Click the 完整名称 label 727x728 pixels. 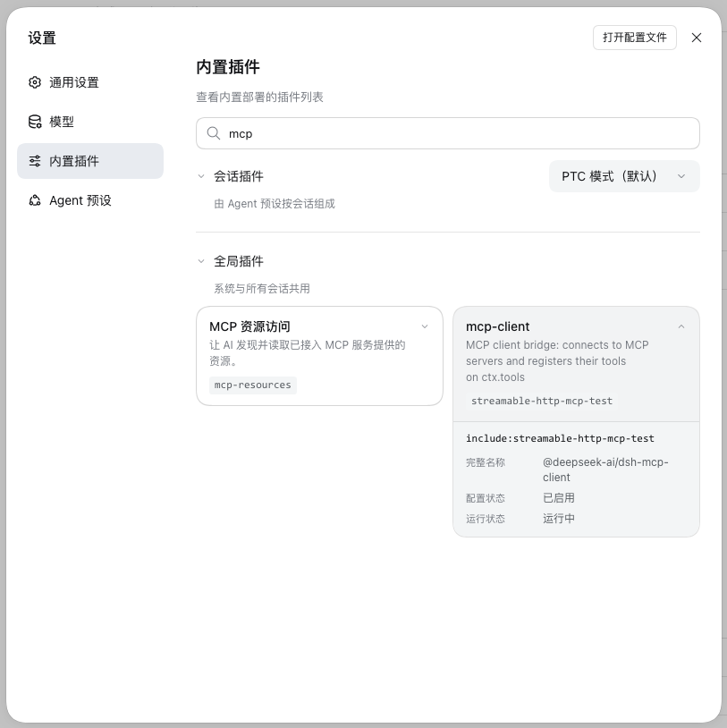click(x=486, y=462)
